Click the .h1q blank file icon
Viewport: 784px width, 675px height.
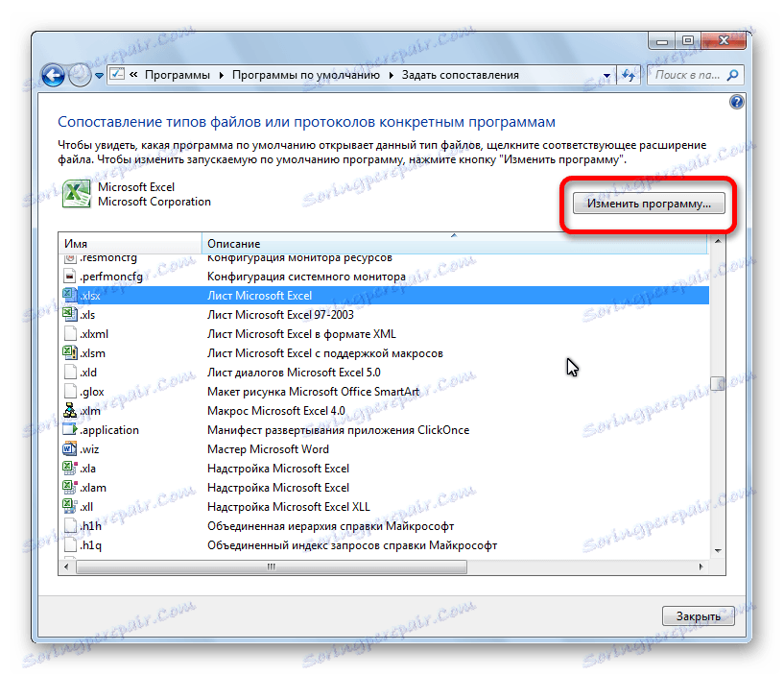pos(70,545)
